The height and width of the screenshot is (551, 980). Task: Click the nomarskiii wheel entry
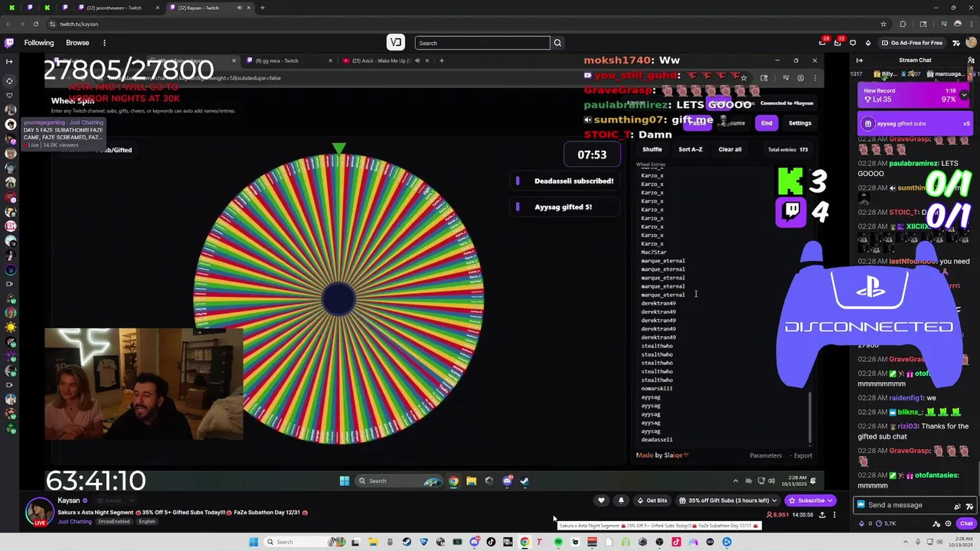(657, 389)
